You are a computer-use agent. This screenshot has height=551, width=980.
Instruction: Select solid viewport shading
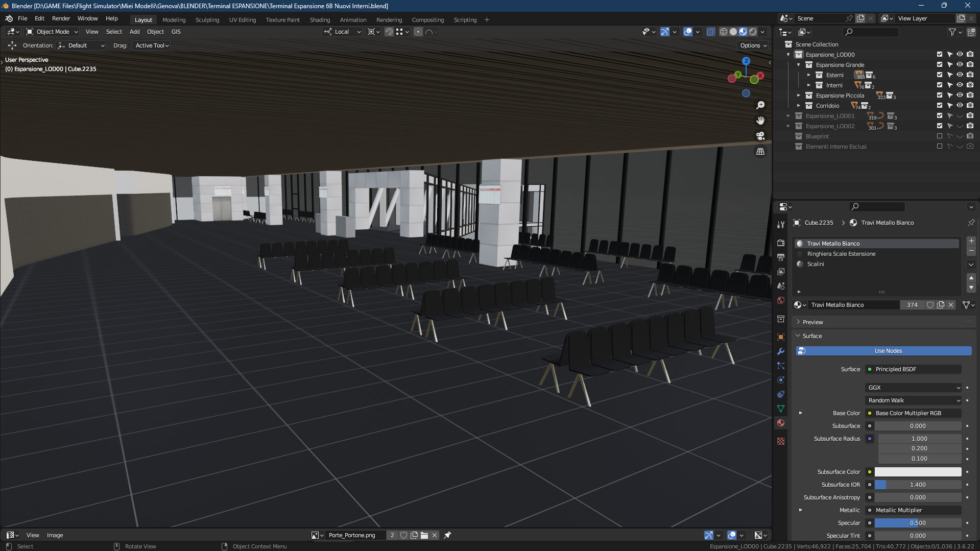pyautogui.click(x=733, y=32)
